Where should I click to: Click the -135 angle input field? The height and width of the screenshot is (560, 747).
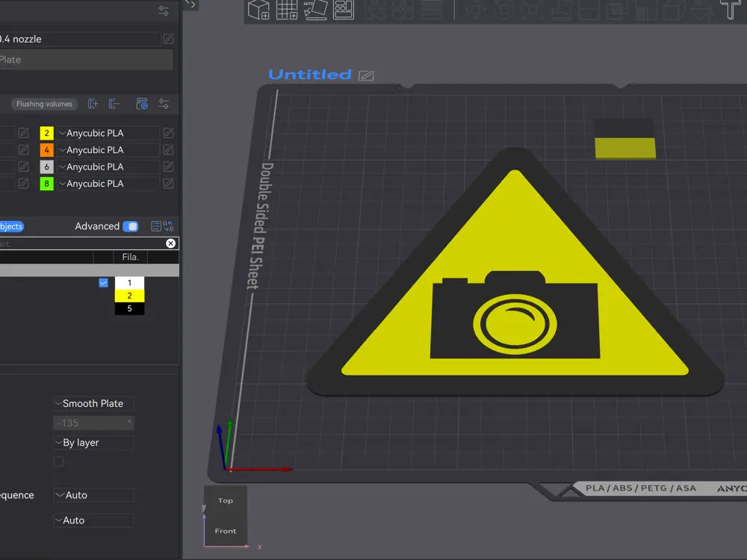pos(93,423)
